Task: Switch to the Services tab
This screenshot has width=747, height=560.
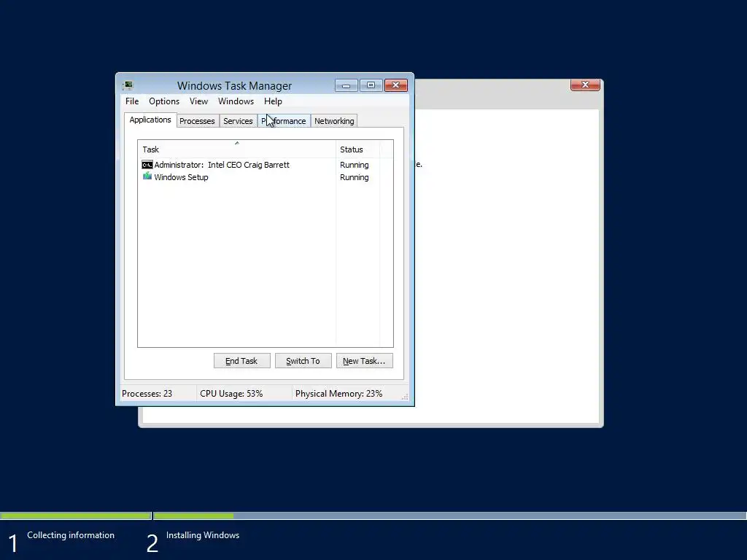Action: (x=238, y=121)
